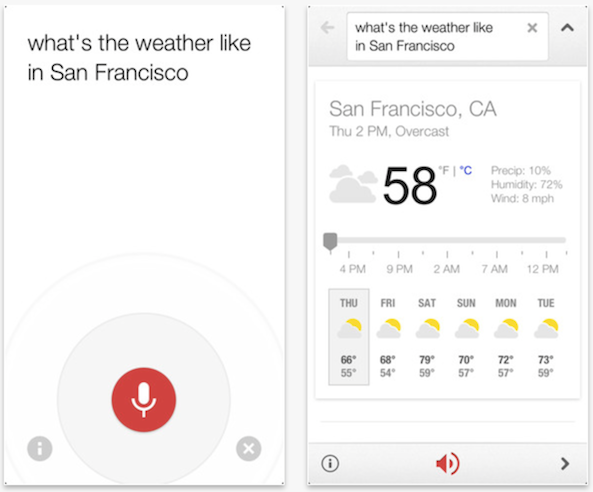Select the TUE forecast day
The height and width of the screenshot is (492, 593).
click(546, 337)
